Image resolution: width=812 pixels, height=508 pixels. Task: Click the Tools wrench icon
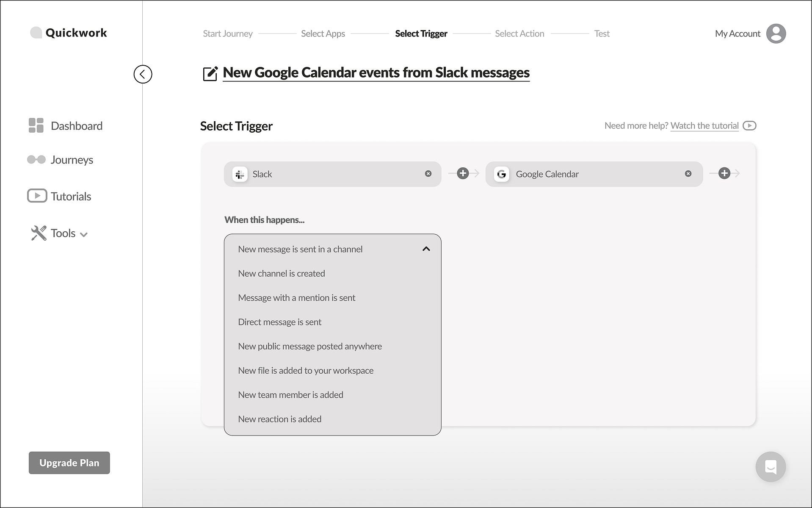pyautogui.click(x=39, y=233)
